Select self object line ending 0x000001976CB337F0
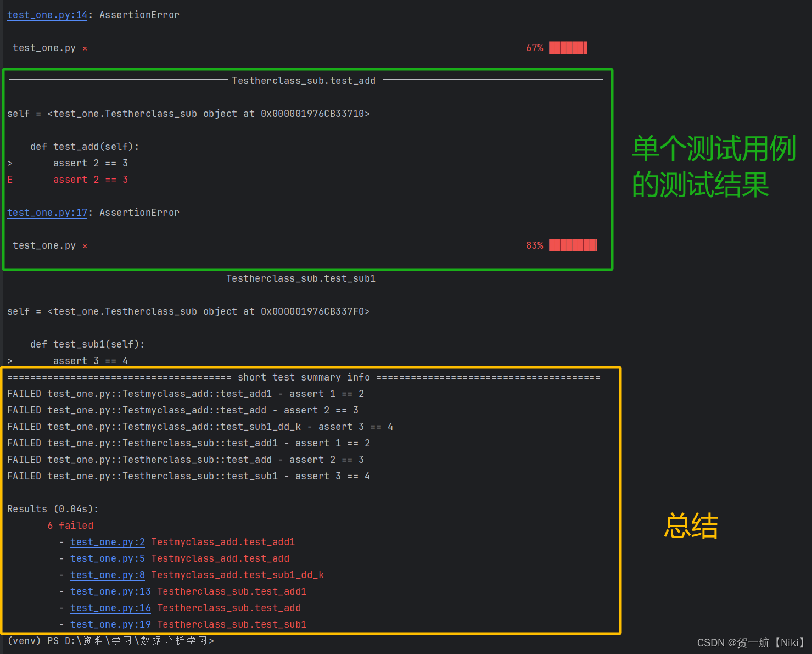 188,311
